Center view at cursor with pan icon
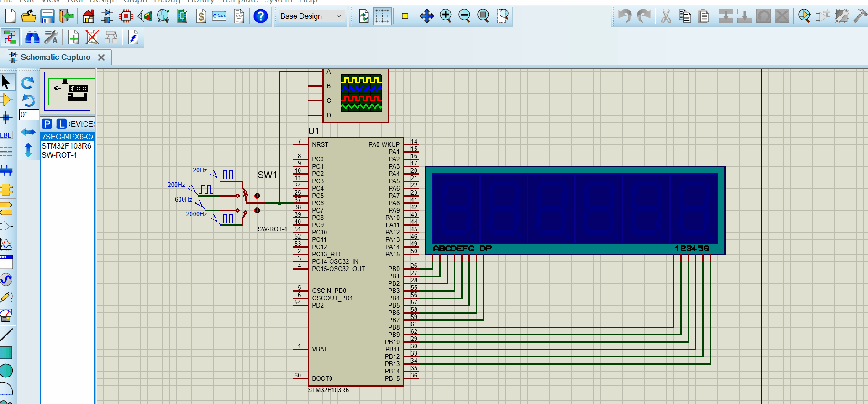This screenshot has width=868, height=404. 426,16
